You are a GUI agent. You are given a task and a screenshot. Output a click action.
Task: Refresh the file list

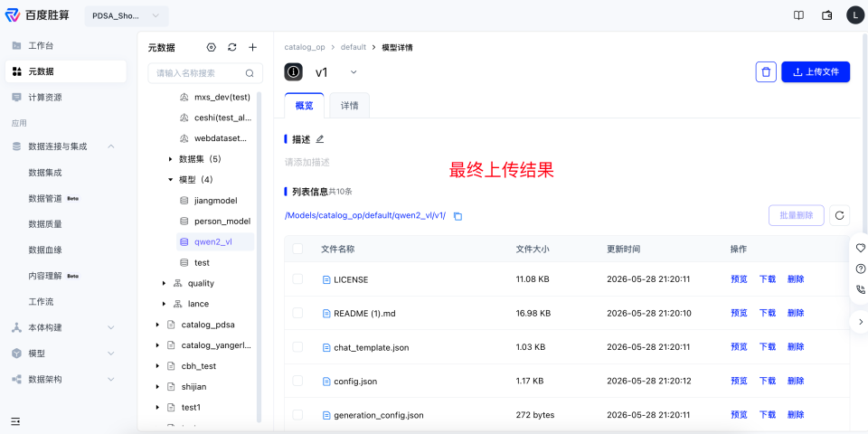click(x=839, y=215)
